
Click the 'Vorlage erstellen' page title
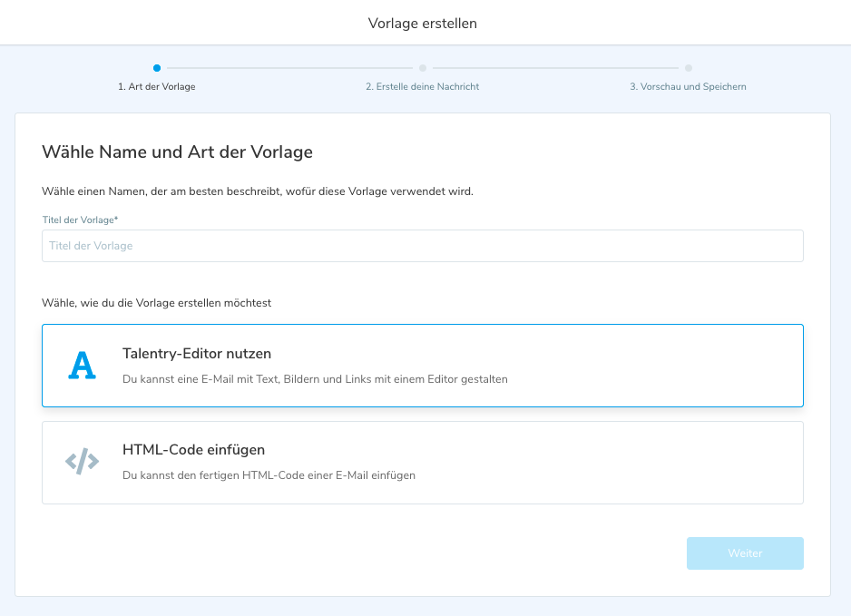point(423,23)
